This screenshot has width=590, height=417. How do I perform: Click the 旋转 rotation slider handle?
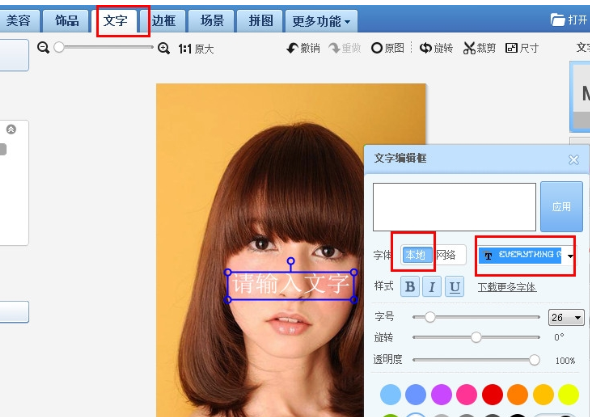click(476, 337)
